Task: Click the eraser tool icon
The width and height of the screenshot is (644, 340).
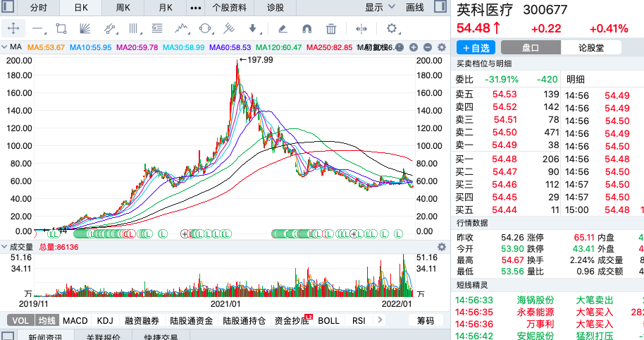Action: (x=283, y=29)
